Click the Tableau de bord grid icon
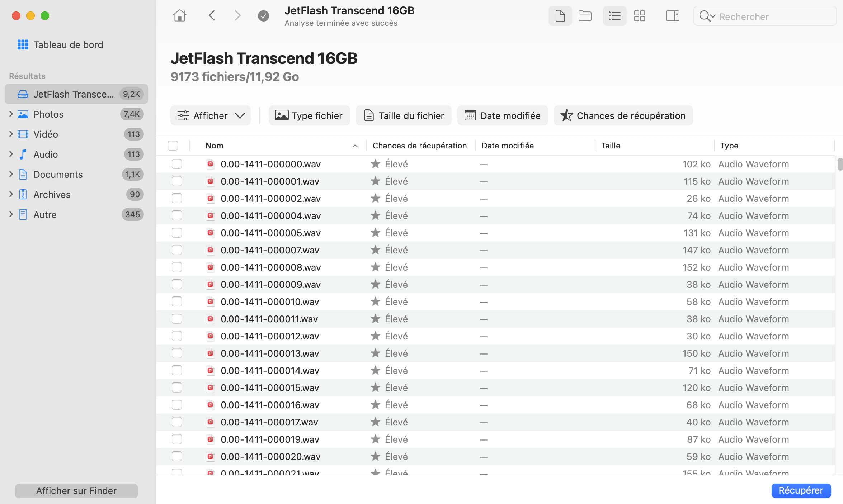Image resolution: width=843 pixels, height=504 pixels. tap(23, 44)
